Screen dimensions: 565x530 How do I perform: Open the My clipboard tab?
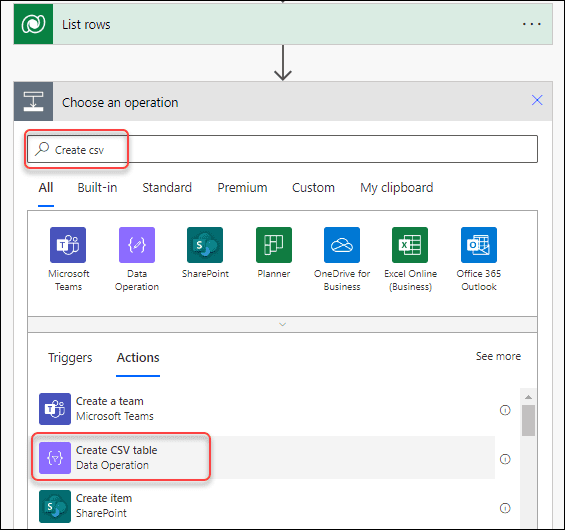(396, 188)
